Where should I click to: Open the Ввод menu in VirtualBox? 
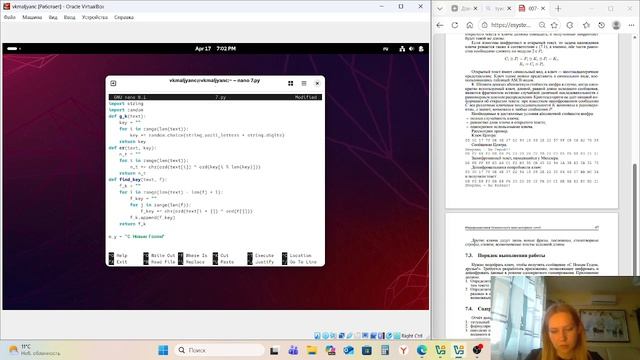click(x=69, y=17)
